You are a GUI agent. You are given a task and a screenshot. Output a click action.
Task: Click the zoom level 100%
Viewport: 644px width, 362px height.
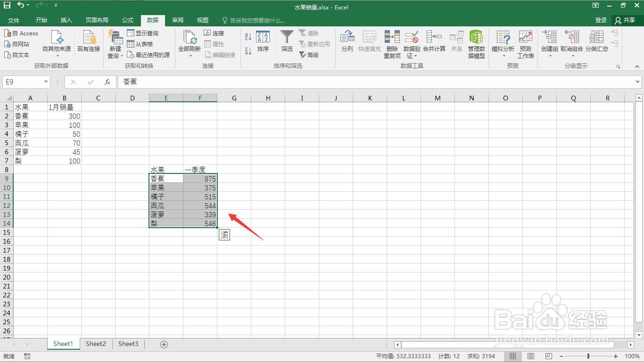632,356
